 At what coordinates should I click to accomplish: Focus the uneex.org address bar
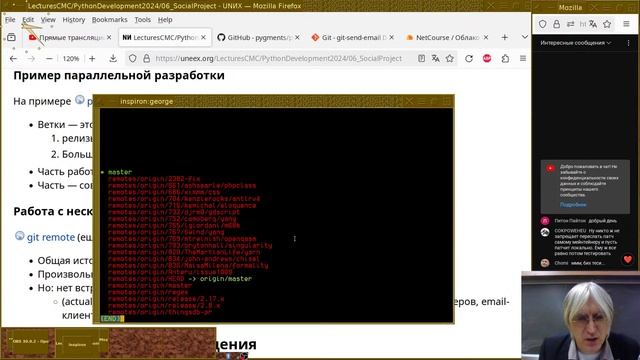click(x=278, y=59)
